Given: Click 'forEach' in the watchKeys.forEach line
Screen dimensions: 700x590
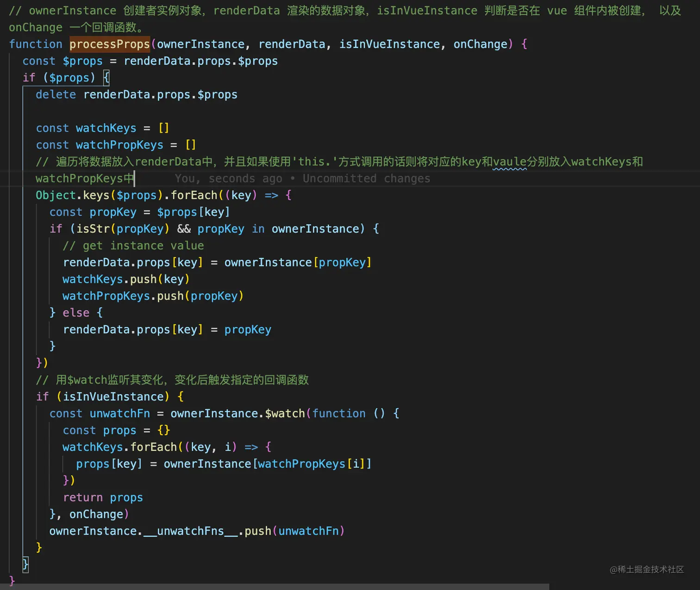Looking at the screenshot, I should 154,447.
